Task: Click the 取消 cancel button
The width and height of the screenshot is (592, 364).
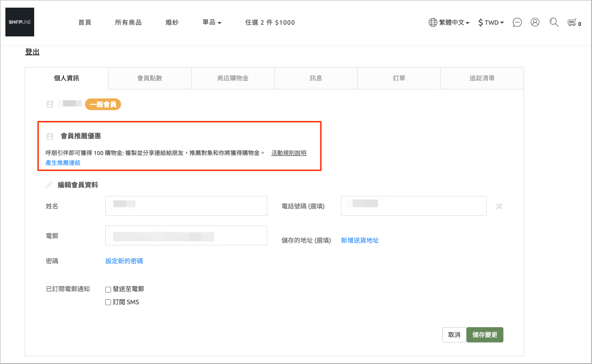Action: pyautogui.click(x=454, y=335)
